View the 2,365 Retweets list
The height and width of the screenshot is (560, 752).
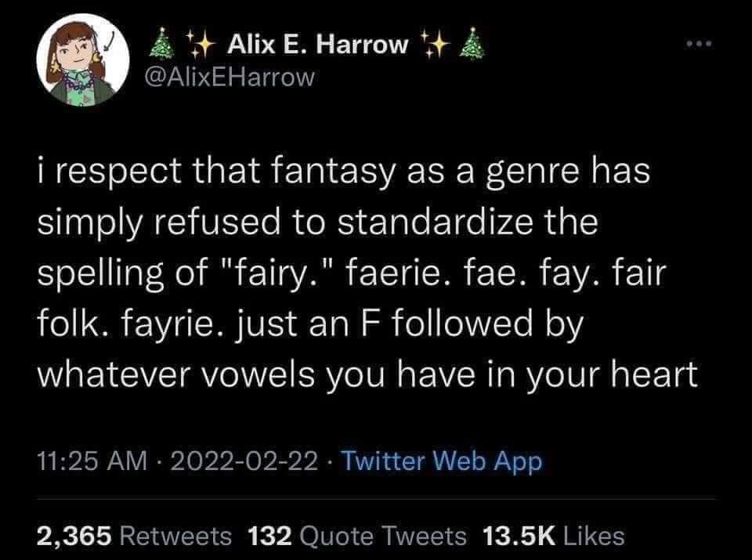click(134, 536)
